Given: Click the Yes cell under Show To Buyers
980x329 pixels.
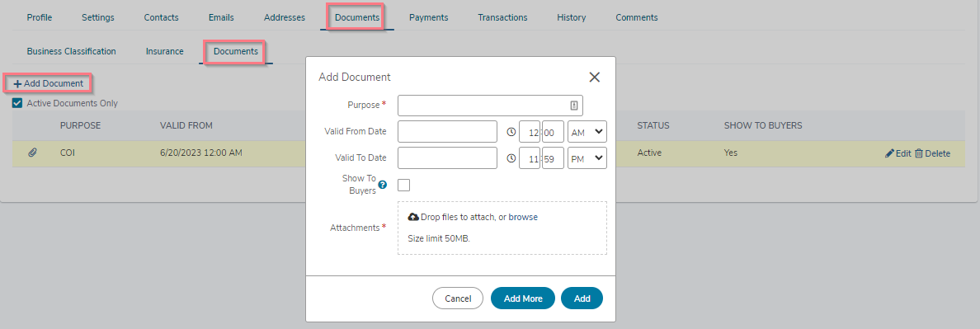Looking at the screenshot, I should (x=731, y=153).
